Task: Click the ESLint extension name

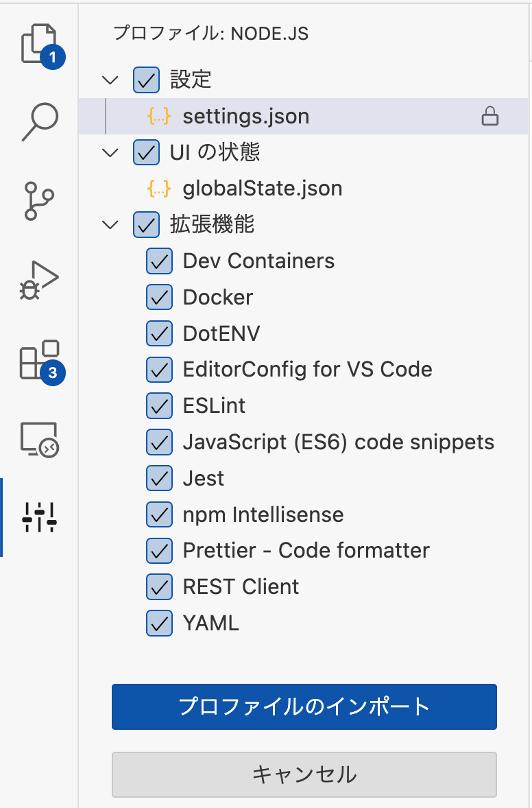Action: point(215,406)
